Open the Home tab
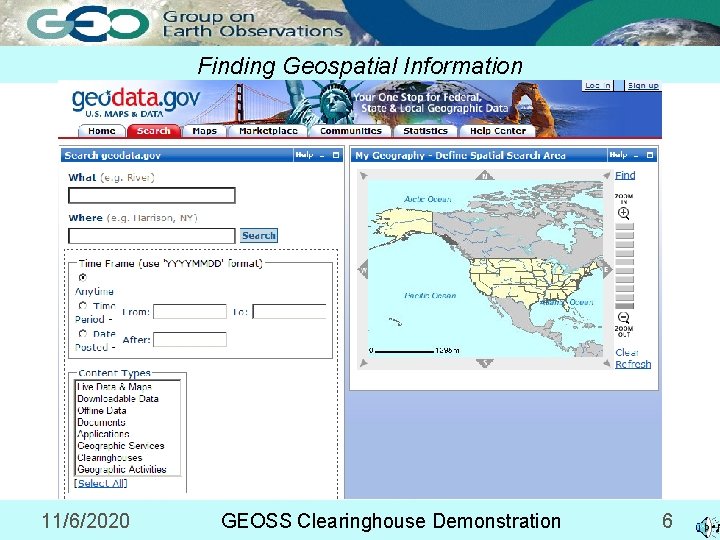Image resolution: width=720 pixels, height=540 pixels. [101, 131]
